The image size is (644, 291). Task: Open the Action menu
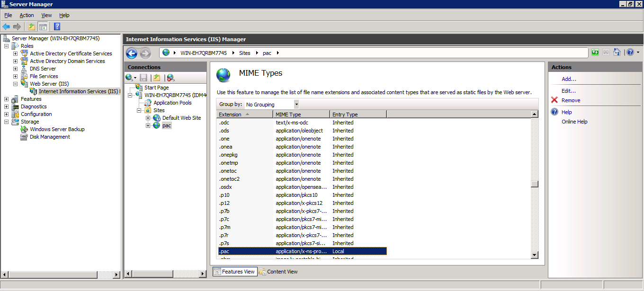point(27,15)
